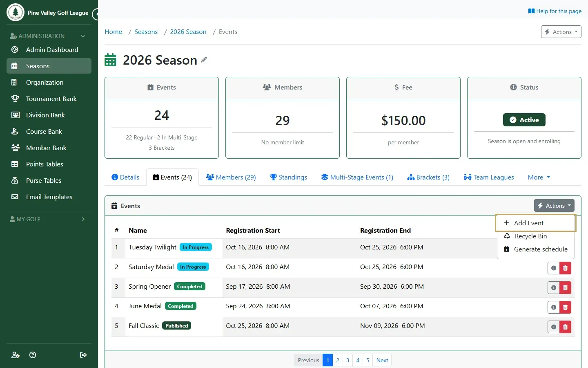Select Recycle Bin from the Actions menu

pyautogui.click(x=536, y=236)
